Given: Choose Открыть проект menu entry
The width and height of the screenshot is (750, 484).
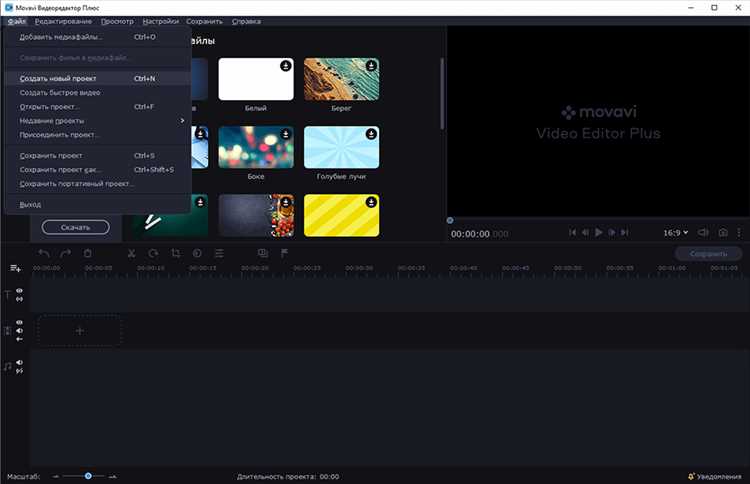Looking at the screenshot, I should click(x=98, y=107).
